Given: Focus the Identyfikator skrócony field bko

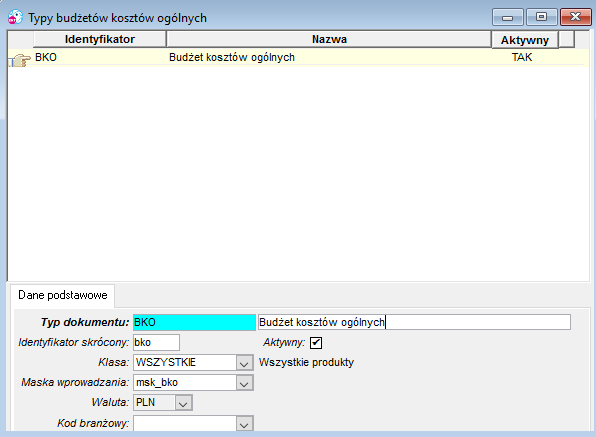Looking at the screenshot, I should (156, 342).
